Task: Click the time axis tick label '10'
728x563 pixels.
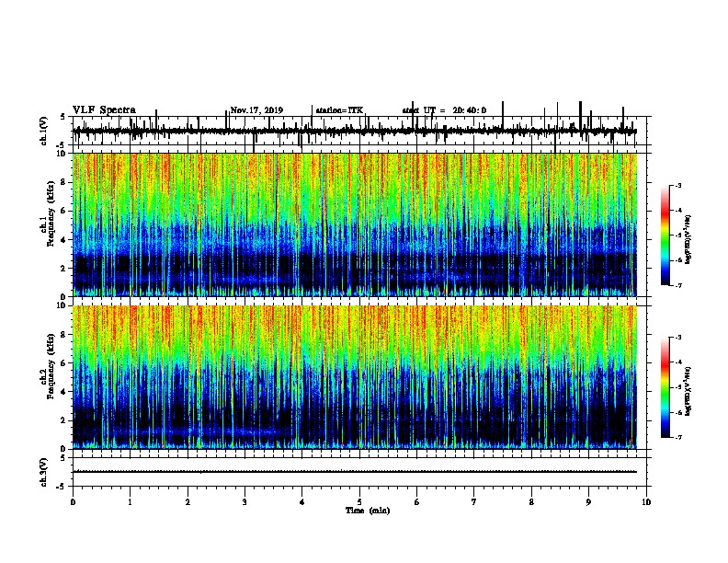Action: coord(646,502)
